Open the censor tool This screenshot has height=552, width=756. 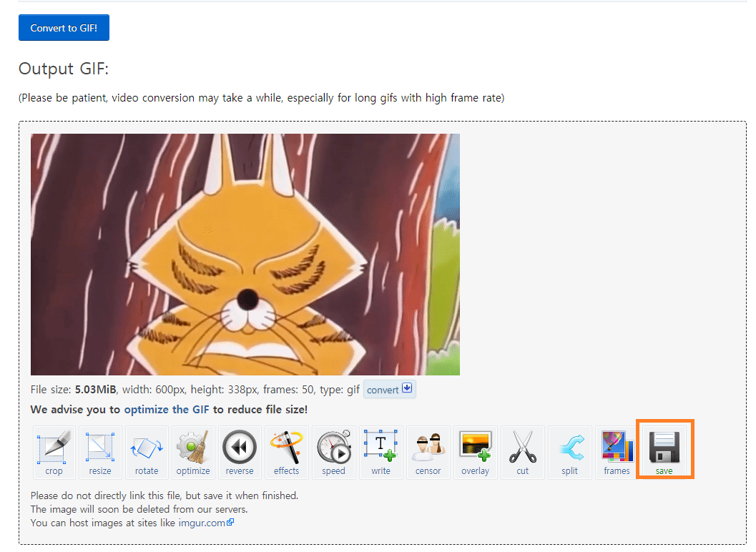coord(428,452)
